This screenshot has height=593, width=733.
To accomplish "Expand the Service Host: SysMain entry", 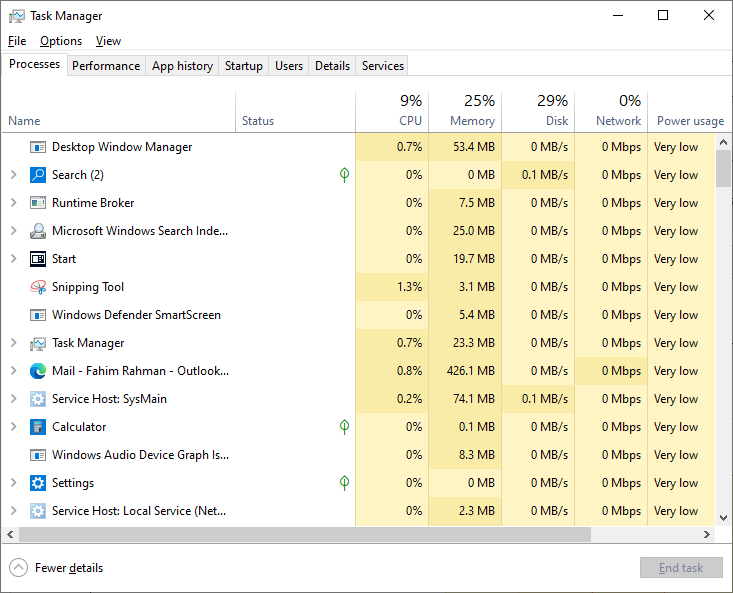I will pos(13,399).
